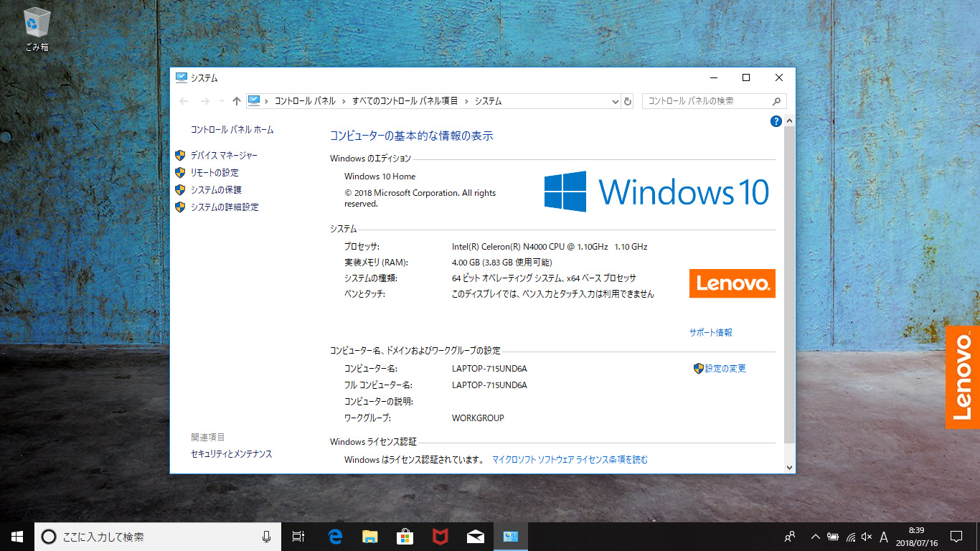The image size is (980, 551).
Task: Open File Explorer from taskbar
Action: pos(369,537)
